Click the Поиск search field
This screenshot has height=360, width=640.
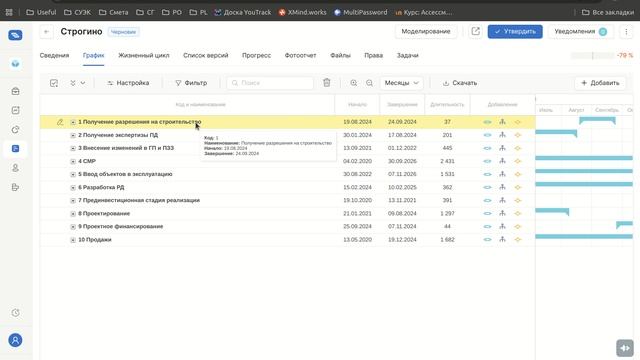click(270, 83)
